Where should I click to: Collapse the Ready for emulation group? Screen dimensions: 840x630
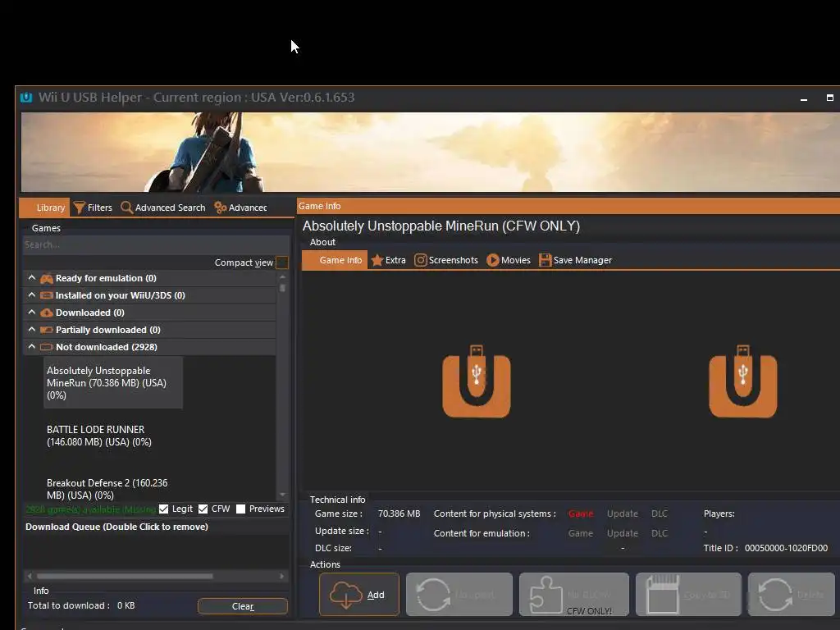pos(32,278)
